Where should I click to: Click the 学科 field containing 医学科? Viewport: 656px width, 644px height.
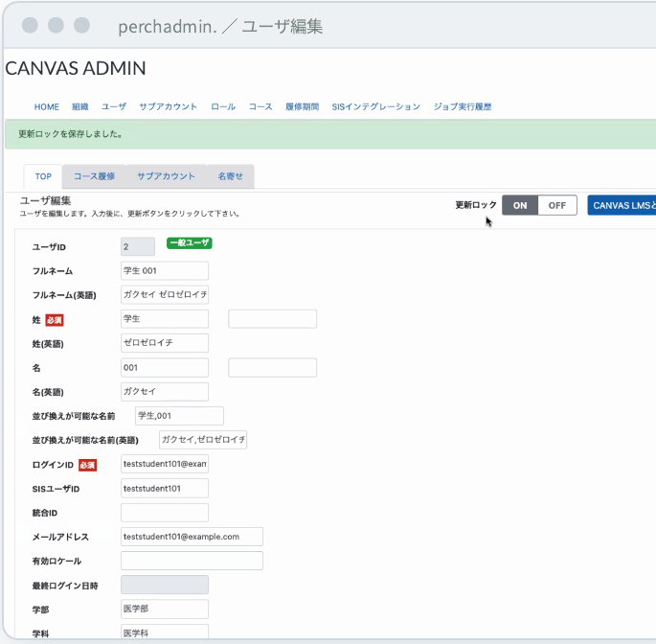(165, 632)
